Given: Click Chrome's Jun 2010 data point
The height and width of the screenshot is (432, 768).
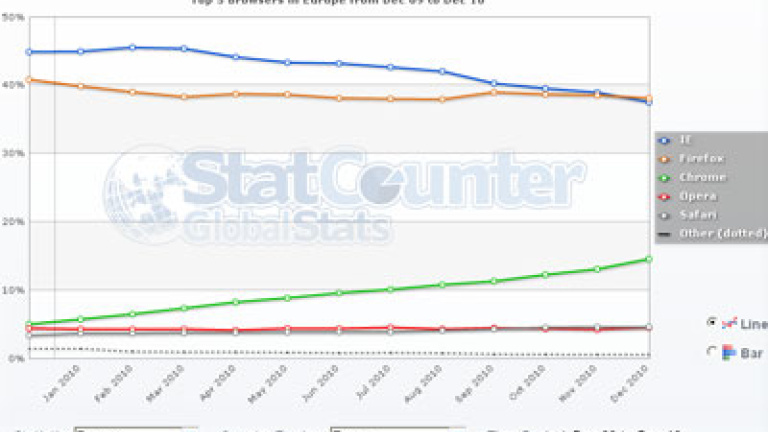Looking at the screenshot, I should click(x=339, y=293).
